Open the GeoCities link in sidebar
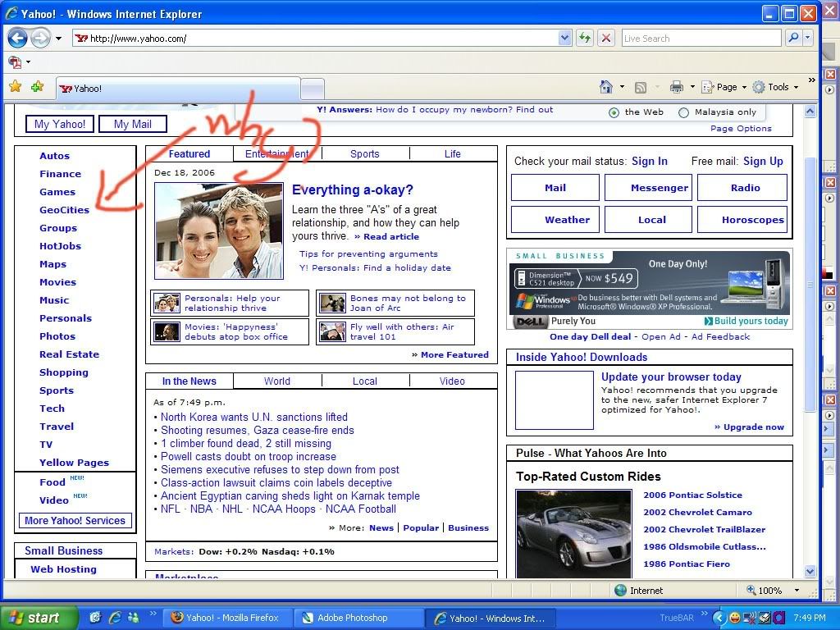The width and height of the screenshot is (840, 630). (x=64, y=210)
